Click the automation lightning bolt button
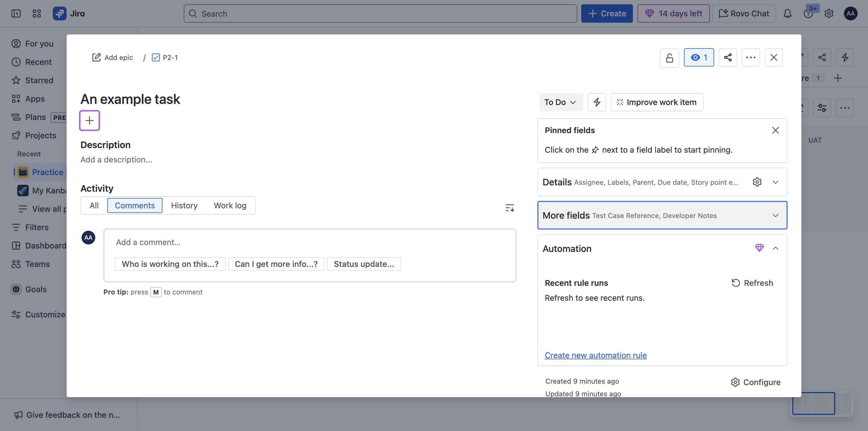This screenshot has width=868, height=431. point(597,102)
